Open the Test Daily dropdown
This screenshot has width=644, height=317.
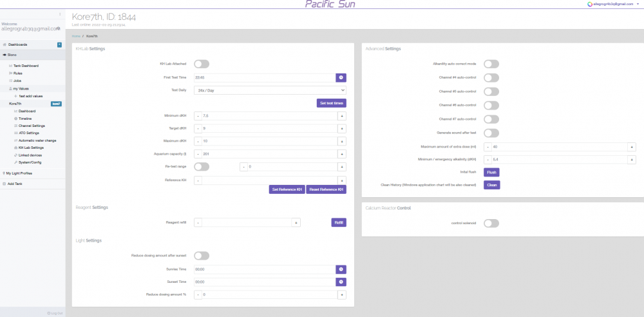[270, 90]
